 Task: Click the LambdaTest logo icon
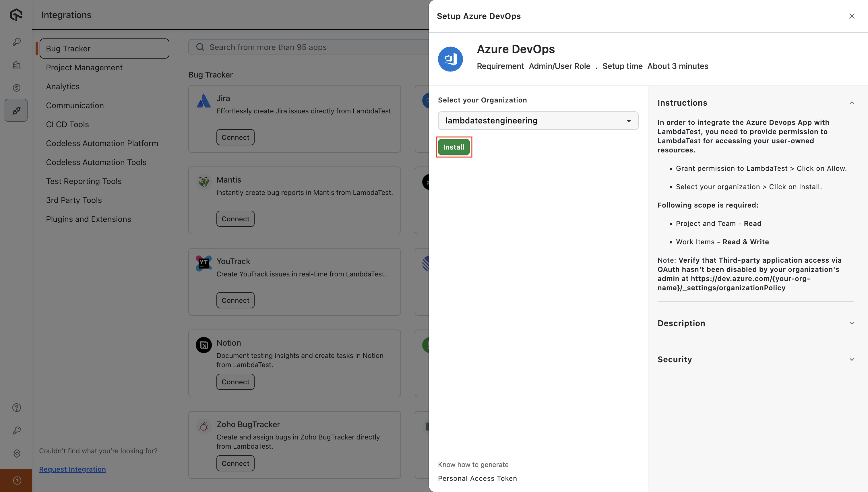coord(16,15)
